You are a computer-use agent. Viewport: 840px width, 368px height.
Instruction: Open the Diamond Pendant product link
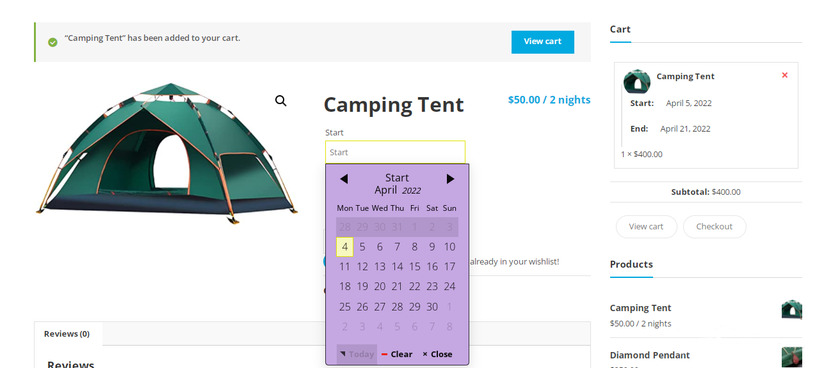pyautogui.click(x=650, y=355)
